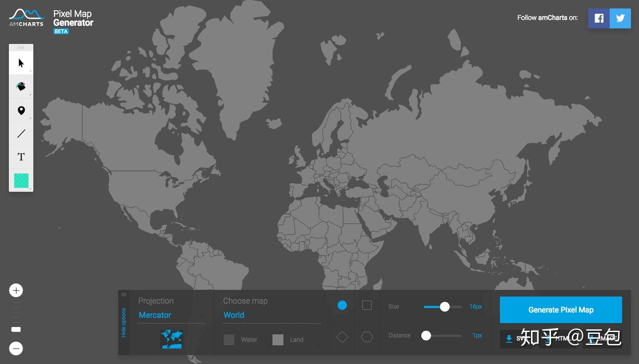Activate the text T tool

pos(21,157)
